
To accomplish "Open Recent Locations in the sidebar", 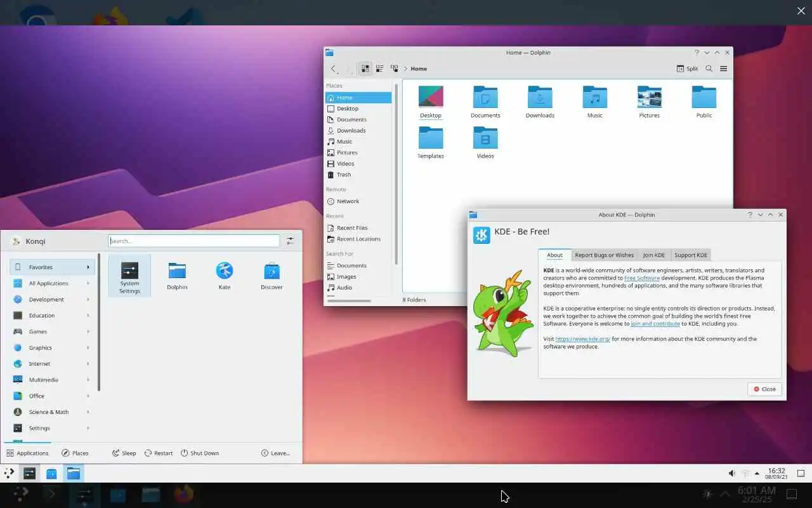I will click(358, 239).
